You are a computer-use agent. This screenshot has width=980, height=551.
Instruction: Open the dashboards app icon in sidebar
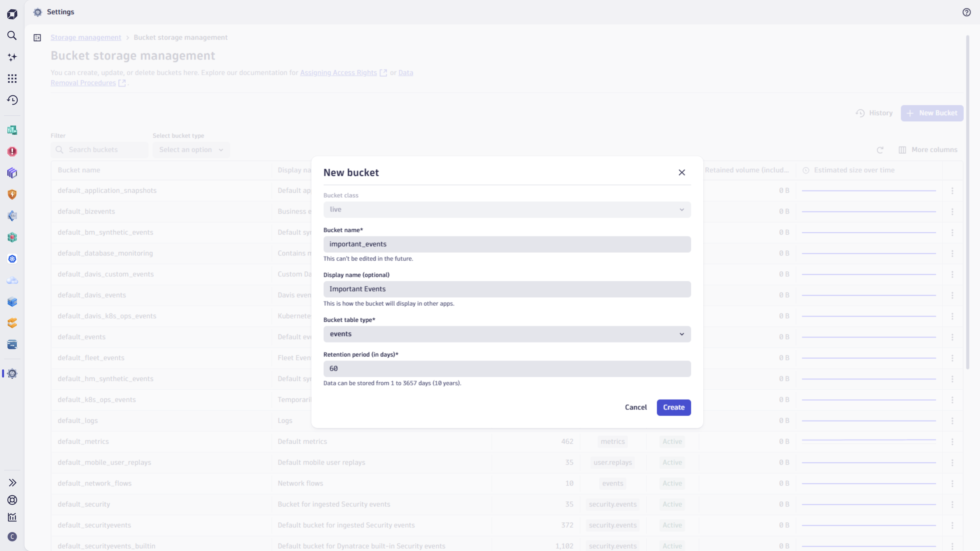click(12, 130)
